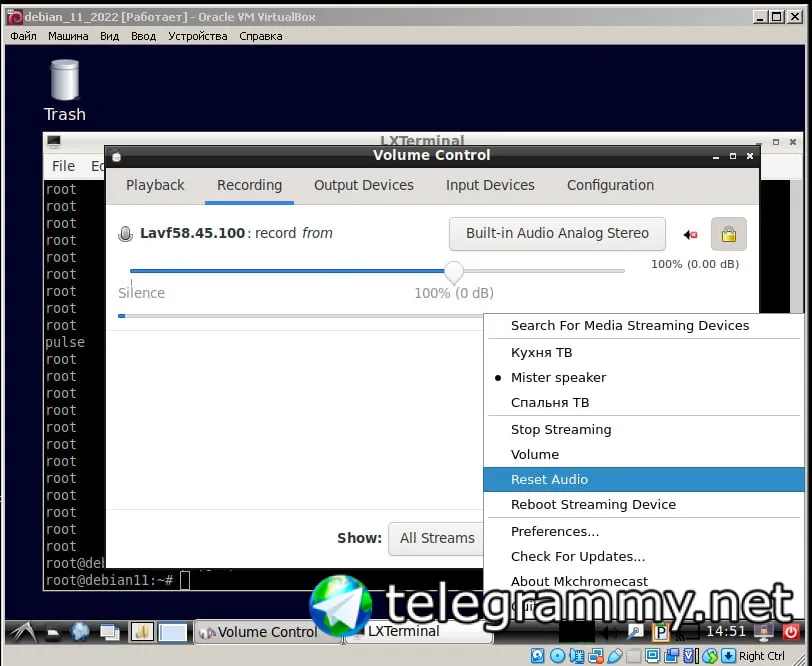812x666 pixels.
Task: Open the file manager taskbar launcher
Action: (53, 632)
